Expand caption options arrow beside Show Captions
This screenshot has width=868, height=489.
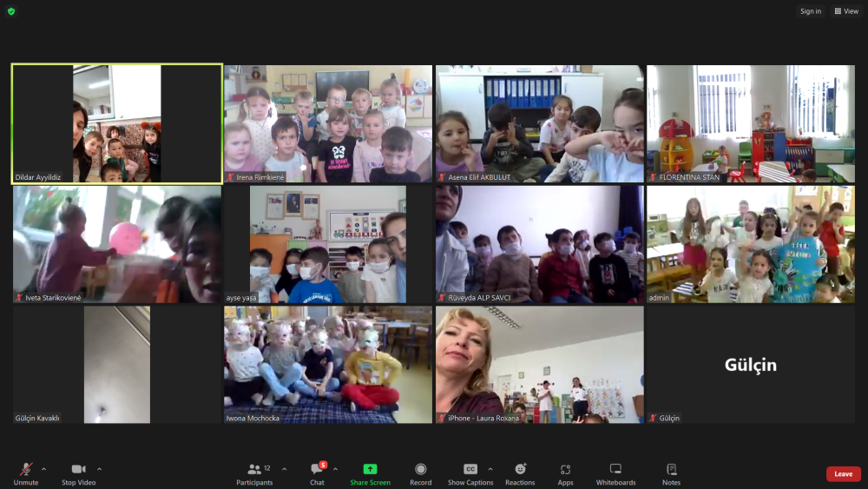coord(490,469)
